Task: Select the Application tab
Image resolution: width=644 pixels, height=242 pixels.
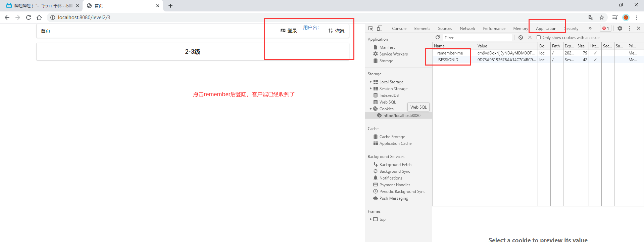Action: [546, 29]
